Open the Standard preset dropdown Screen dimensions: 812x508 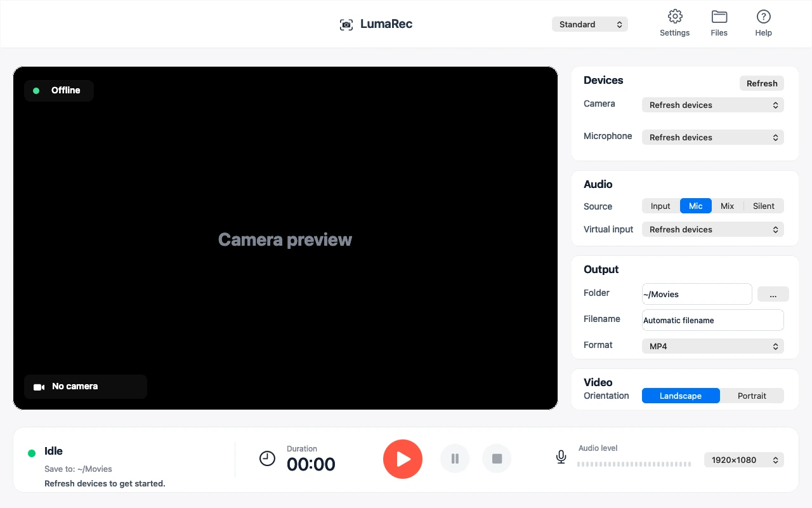tap(590, 24)
